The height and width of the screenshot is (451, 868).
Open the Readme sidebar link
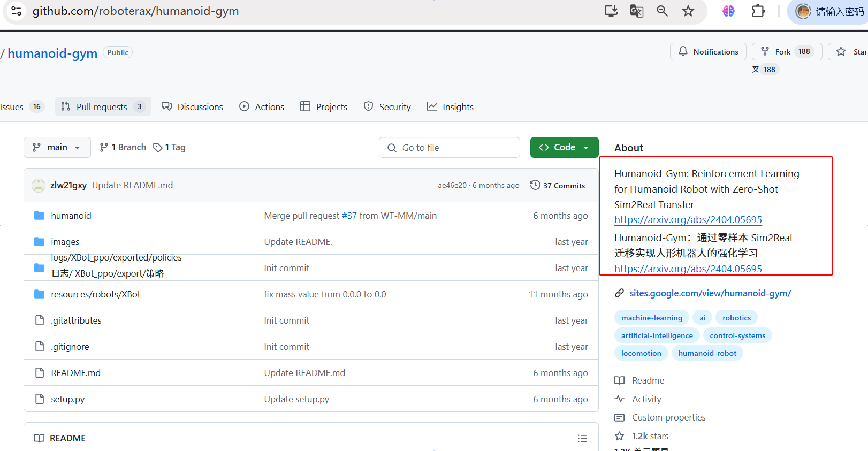pyautogui.click(x=639, y=380)
